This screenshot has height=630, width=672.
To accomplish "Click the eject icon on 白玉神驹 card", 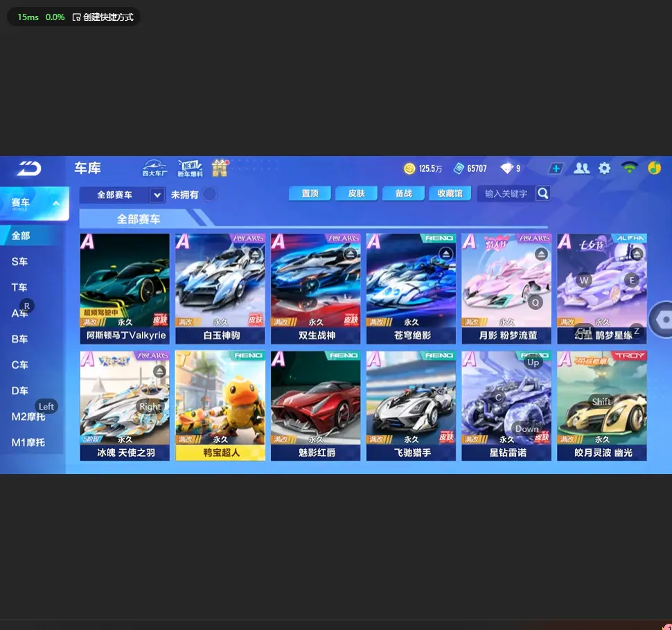I will pyautogui.click(x=255, y=254).
